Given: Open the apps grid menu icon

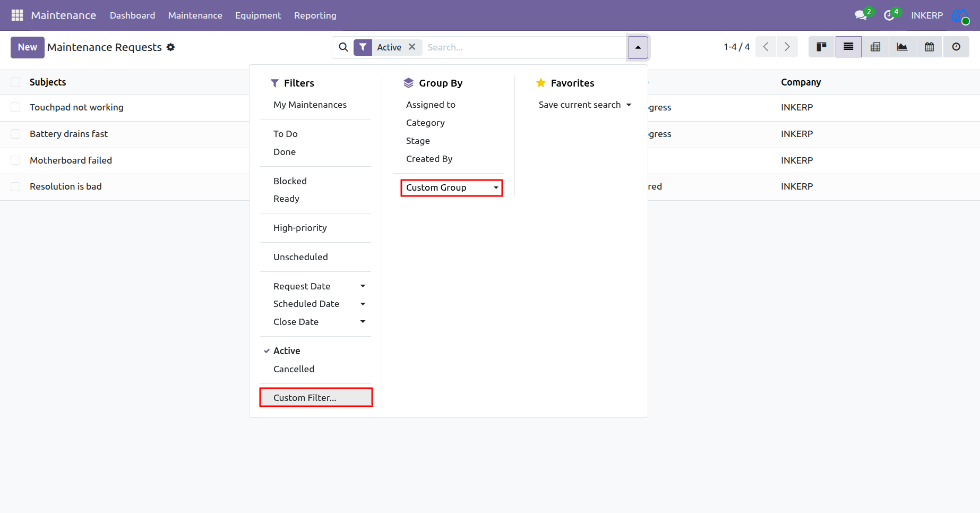Looking at the screenshot, I should coord(17,15).
